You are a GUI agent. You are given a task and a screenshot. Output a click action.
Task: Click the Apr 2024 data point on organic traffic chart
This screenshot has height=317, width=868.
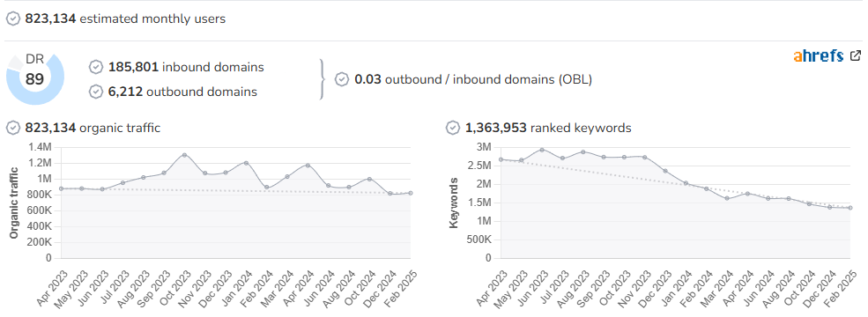308,165
